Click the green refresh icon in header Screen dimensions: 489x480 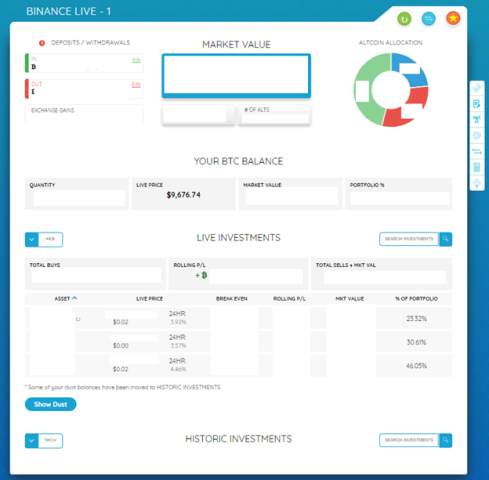pos(404,19)
